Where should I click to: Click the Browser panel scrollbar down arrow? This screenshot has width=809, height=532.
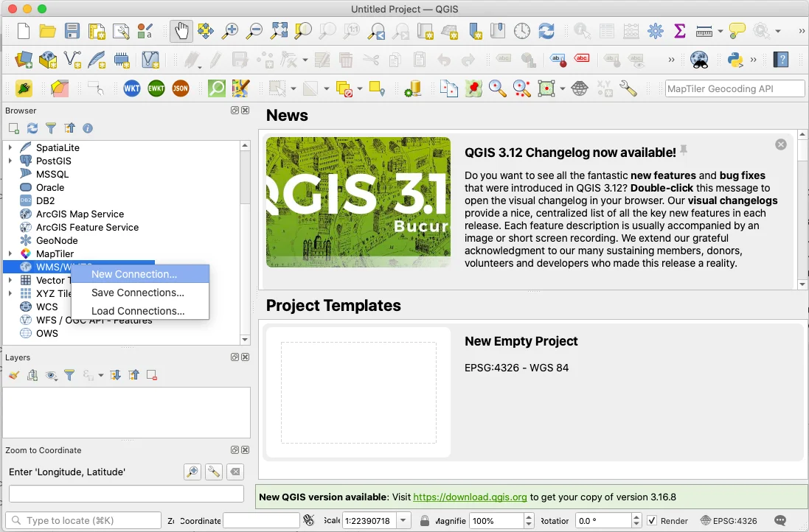[x=245, y=339]
